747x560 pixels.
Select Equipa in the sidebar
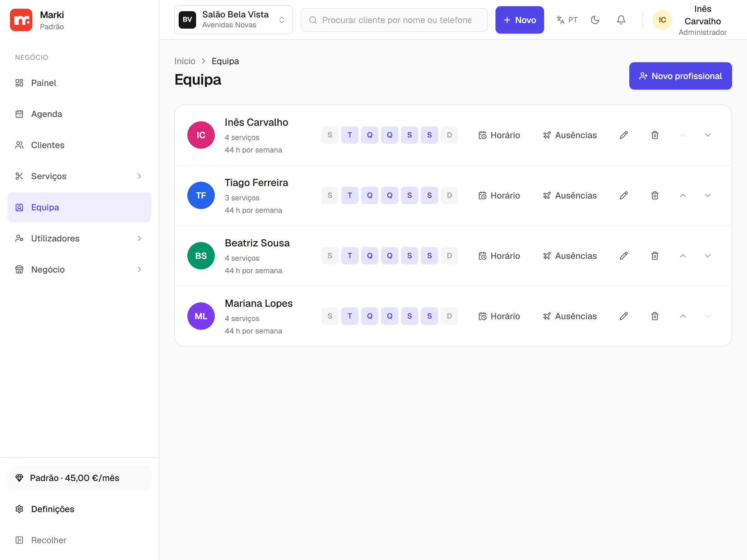click(x=79, y=207)
